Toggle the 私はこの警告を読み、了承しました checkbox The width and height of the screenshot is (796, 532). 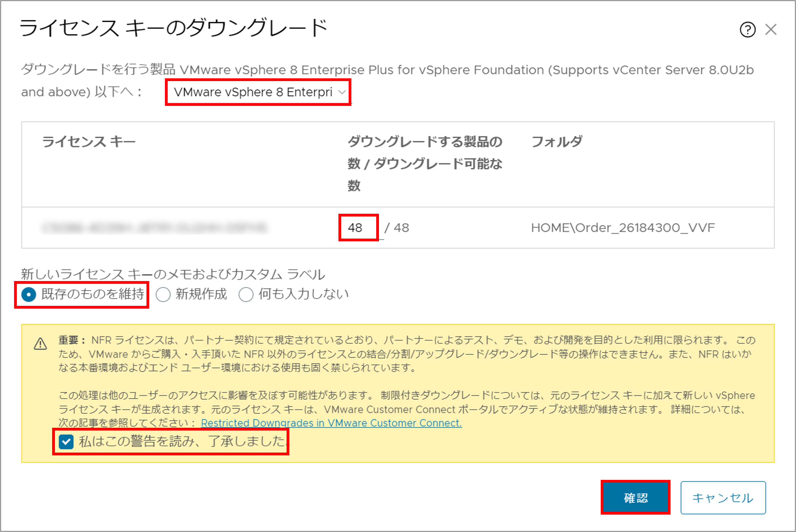66,442
